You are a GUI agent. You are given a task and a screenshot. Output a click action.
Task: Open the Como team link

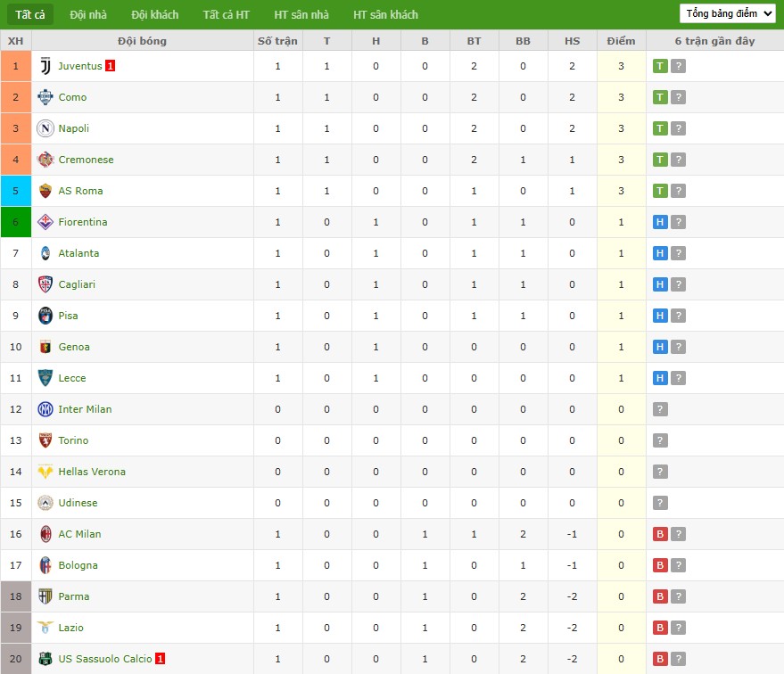[72, 97]
